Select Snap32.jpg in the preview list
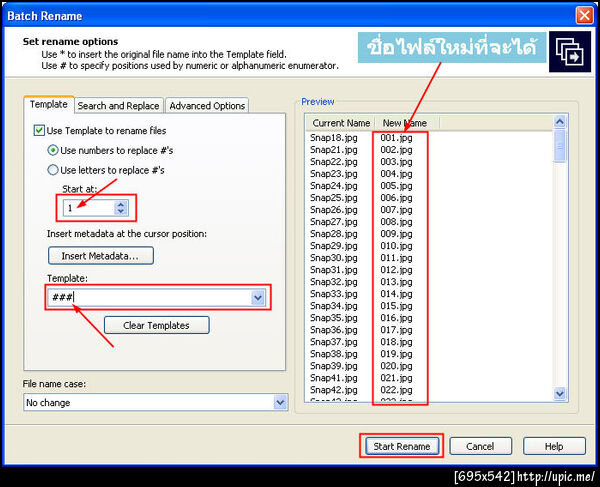 coord(334,282)
